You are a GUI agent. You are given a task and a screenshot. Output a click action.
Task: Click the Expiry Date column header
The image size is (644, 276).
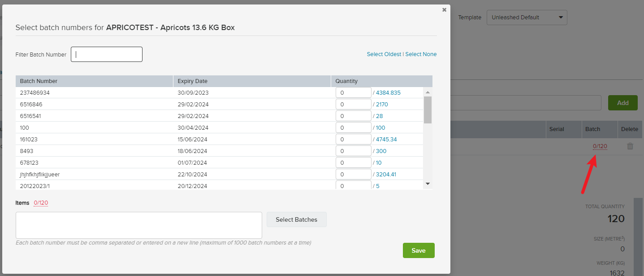coord(193,81)
